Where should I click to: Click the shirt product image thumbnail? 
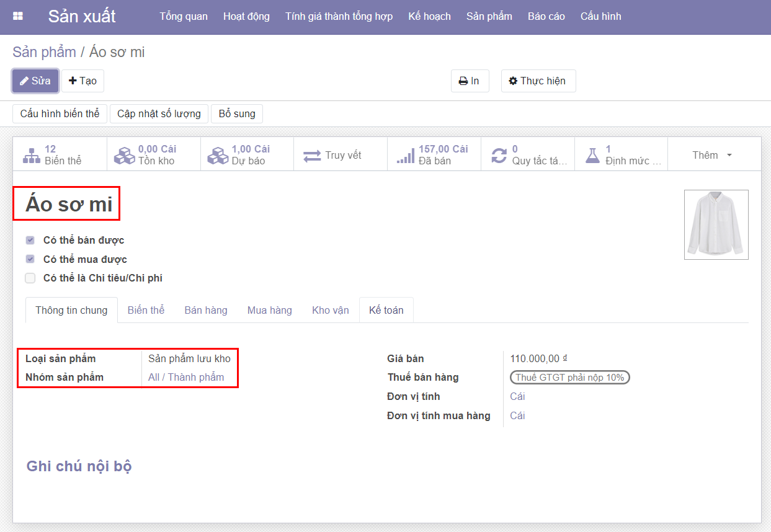click(716, 224)
